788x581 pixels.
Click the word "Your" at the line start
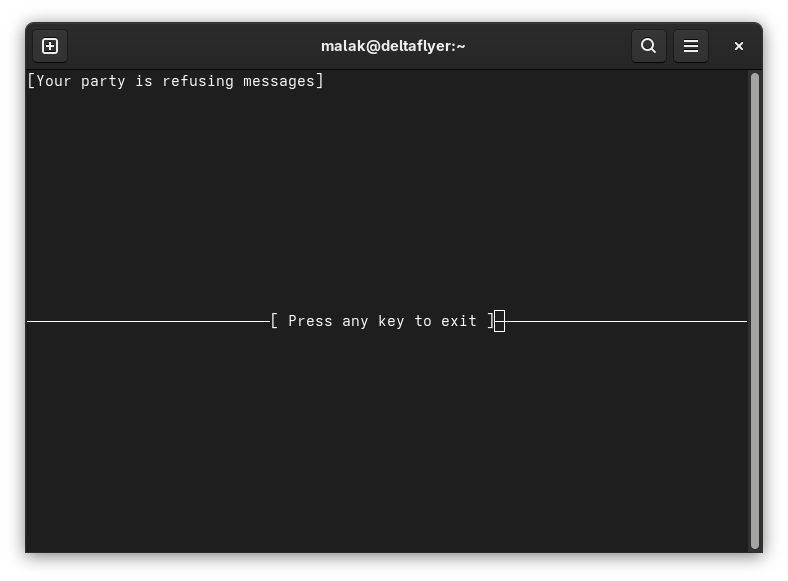(53, 81)
